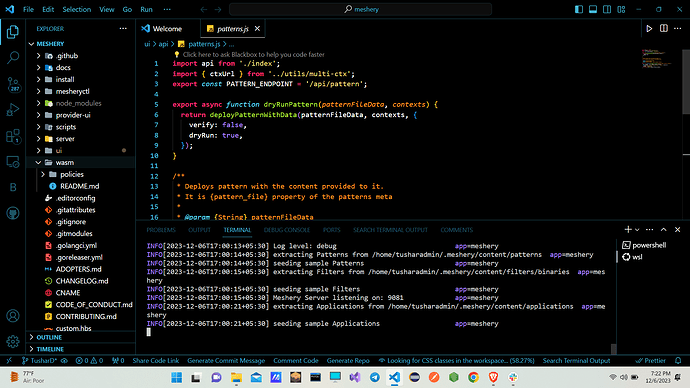The width and height of the screenshot is (690, 388).
Task: Open the Manage gear icon
Action: pos(13,341)
